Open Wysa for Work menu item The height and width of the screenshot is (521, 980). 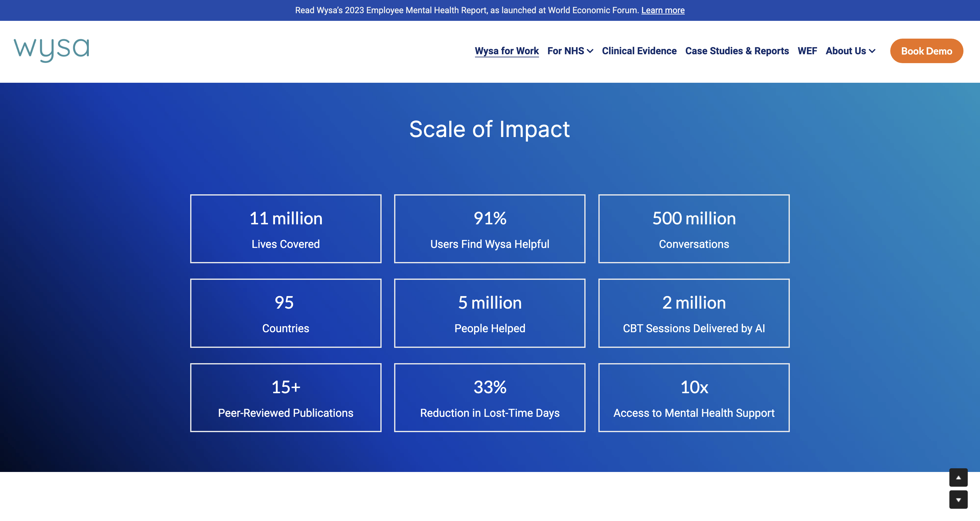pos(507,51)
